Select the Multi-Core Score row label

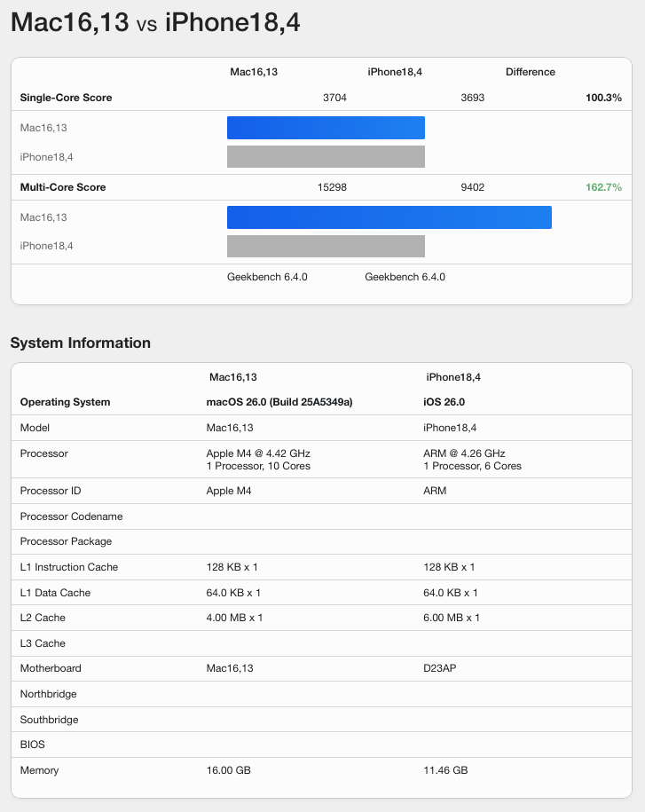click(63, 187)
